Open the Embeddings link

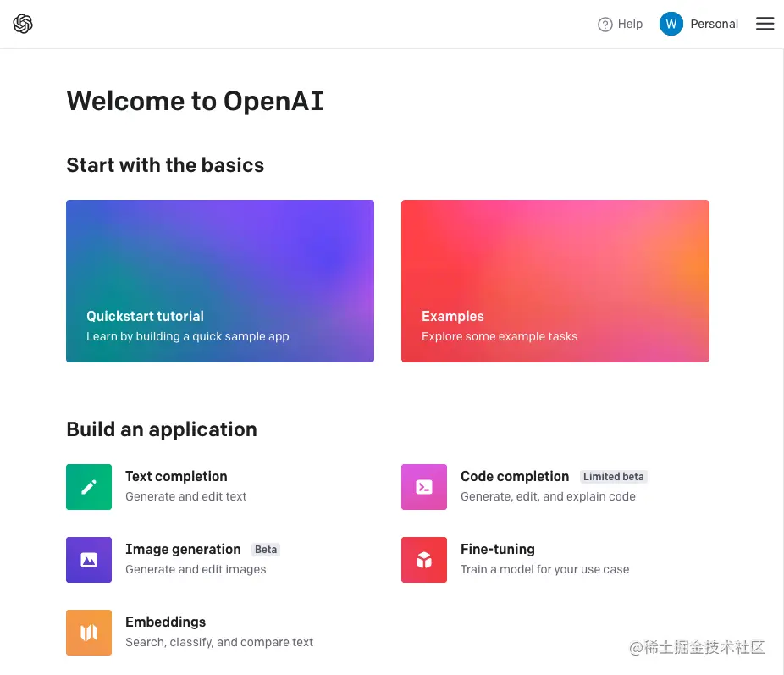[165, 622]
